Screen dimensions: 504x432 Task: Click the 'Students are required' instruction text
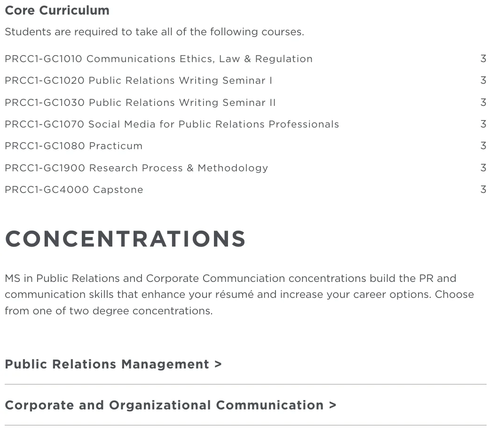(x=154, y=32)
